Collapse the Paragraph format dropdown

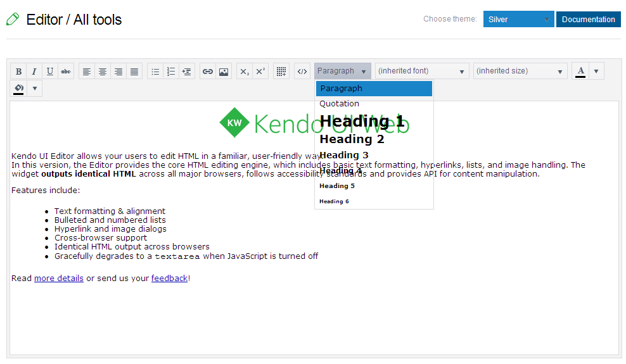[343, 71]
